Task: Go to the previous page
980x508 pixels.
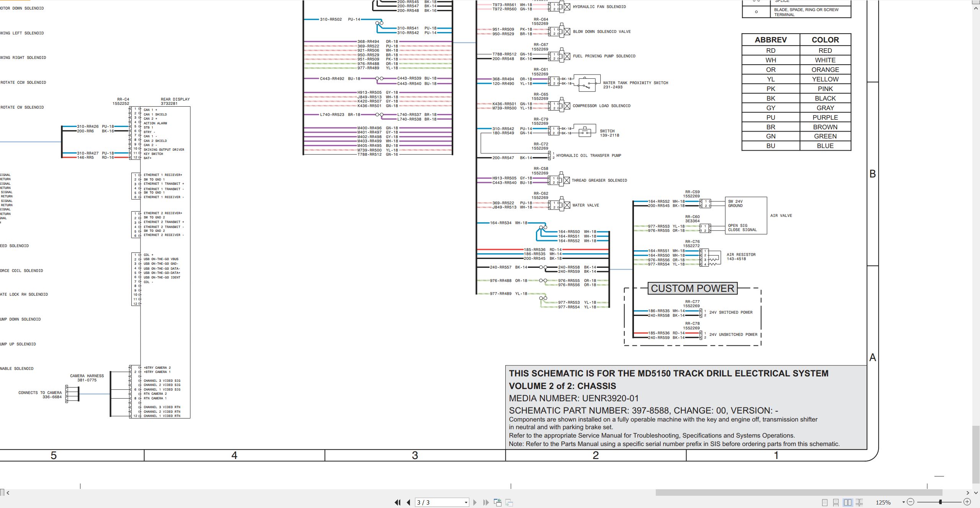Action: point(408,502)
